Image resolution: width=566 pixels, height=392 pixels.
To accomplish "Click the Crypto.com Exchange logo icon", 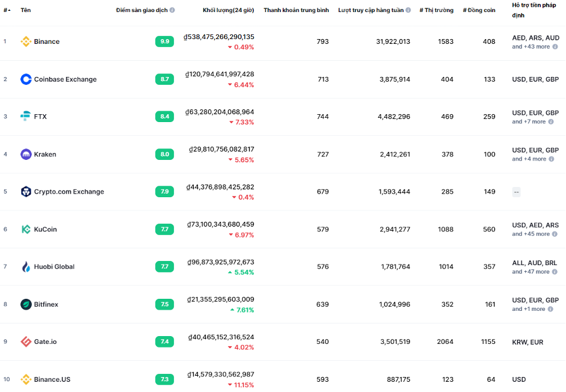I will pos(26,191).
